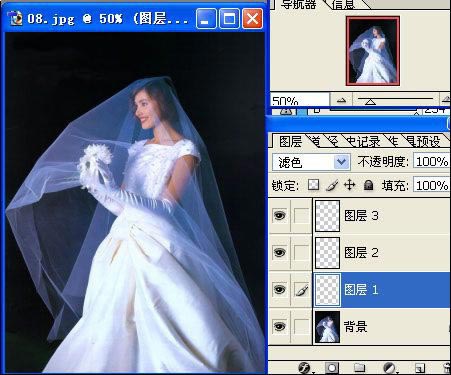Viewport: 451px width, 375px height.
Task: Hide the 图层 3 layer
Action: point(279,216)
